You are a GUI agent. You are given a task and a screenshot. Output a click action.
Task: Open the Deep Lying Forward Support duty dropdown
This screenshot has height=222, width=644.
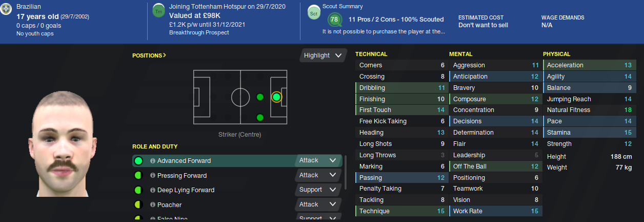point(319,190)
